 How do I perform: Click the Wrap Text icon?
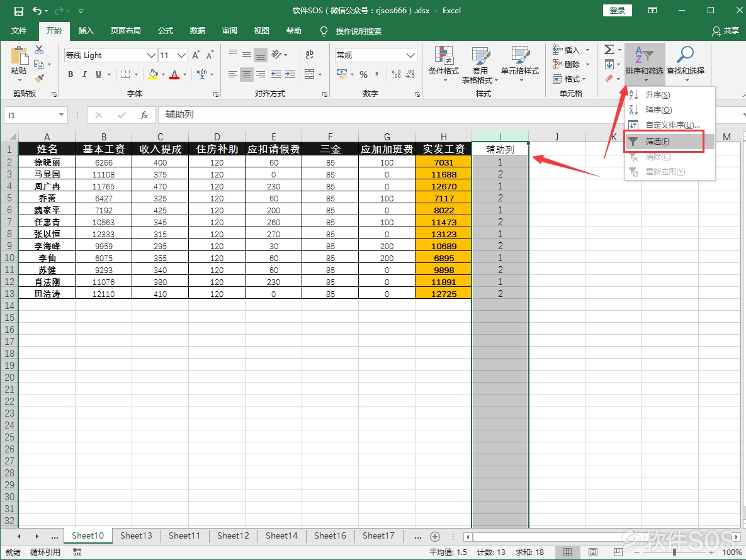(x=309, y=55)
